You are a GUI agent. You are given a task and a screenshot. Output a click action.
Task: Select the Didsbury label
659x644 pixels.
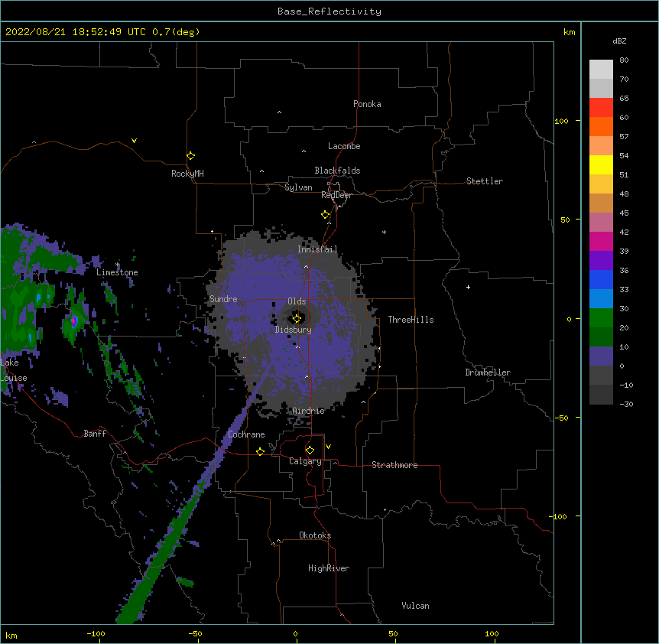[x=294, y=330]
